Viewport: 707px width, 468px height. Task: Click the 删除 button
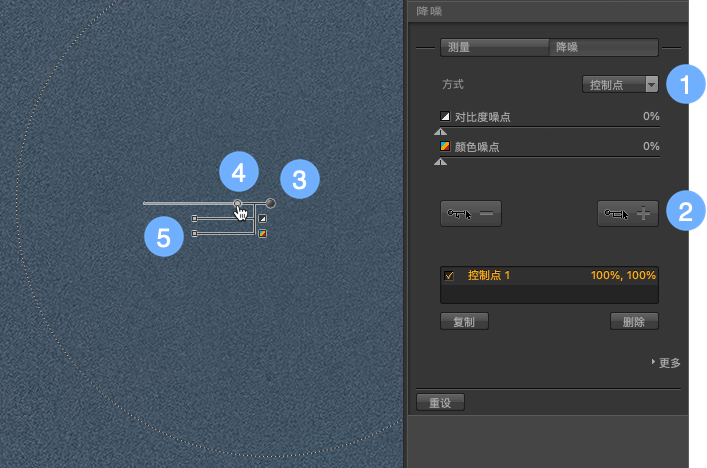point(634,321)
